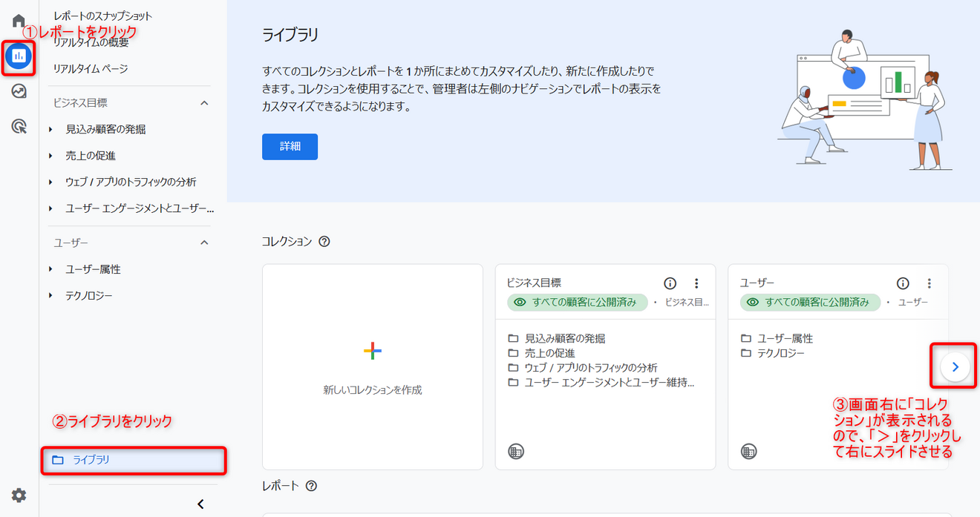Open the Reports bar-chart icon

(x=19, y=56)
